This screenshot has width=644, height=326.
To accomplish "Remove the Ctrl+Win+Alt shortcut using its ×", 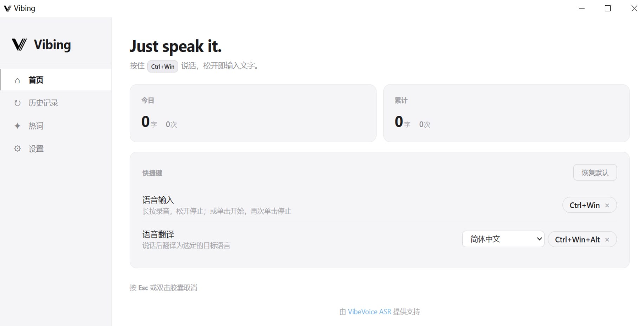I will click(x=607, y=240).
